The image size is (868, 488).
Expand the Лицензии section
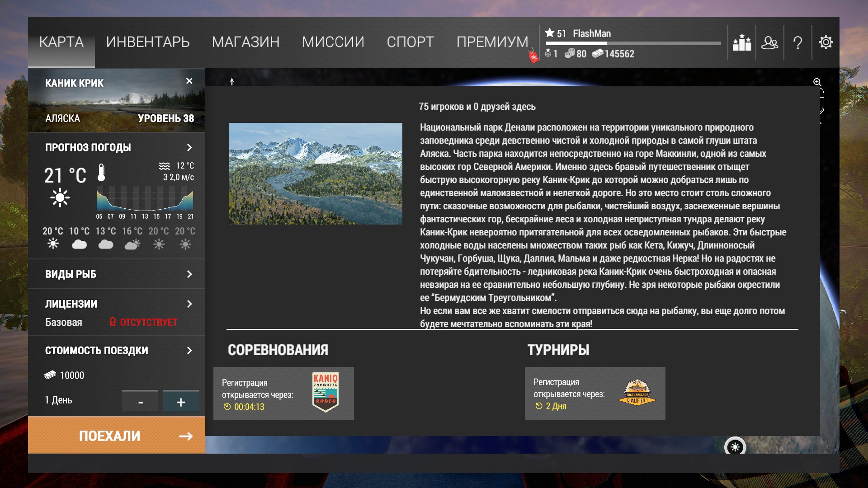point(189,304)
